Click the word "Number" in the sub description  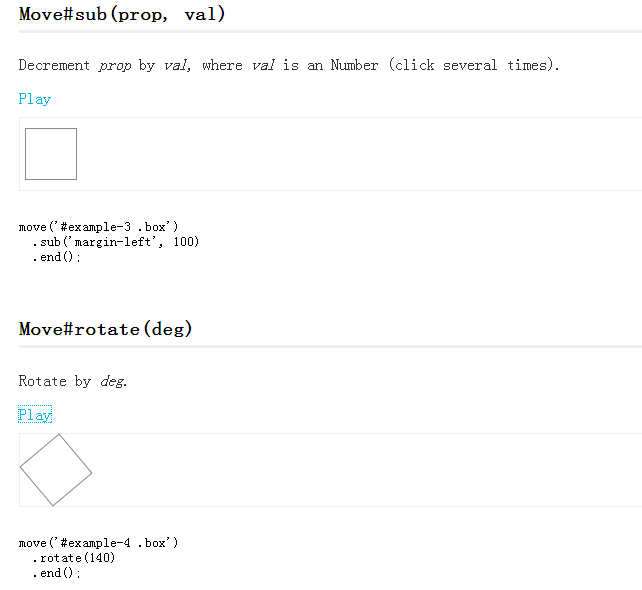(354, 65)
